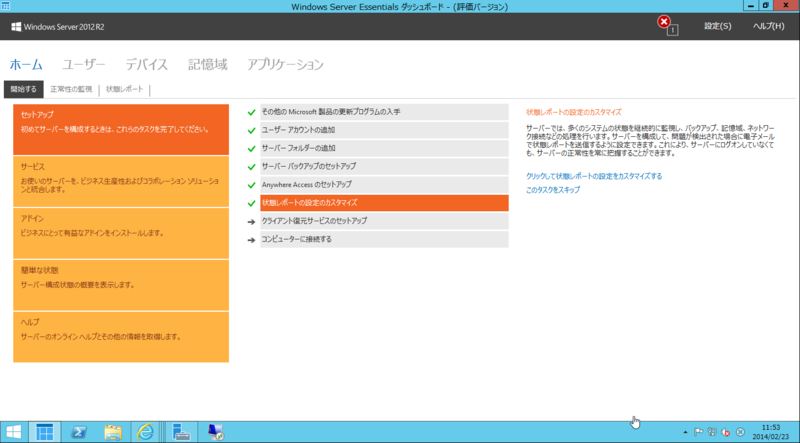800x443 pixels.
Task: Click the green checkmark beside Anywhere Access のセットアップ
Action: click(251, 185)
